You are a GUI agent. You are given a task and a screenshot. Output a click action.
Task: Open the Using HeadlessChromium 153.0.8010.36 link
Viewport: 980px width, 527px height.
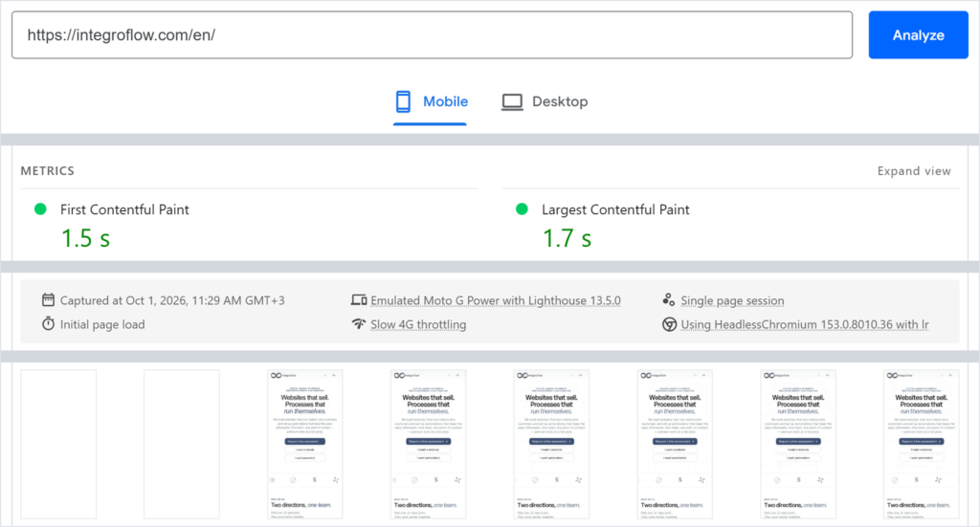805,324
